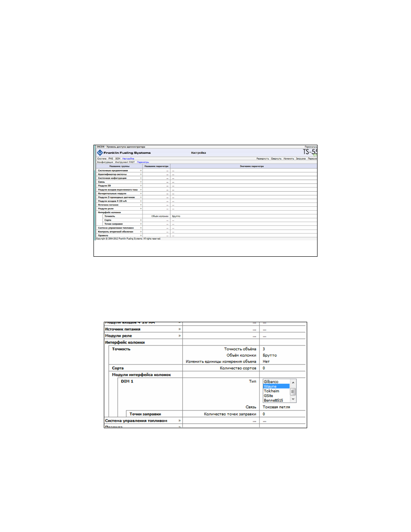The width and height of the screenshot is (411, 532).
Task: Open the Система menu
Action: click(x=102, y=159)
